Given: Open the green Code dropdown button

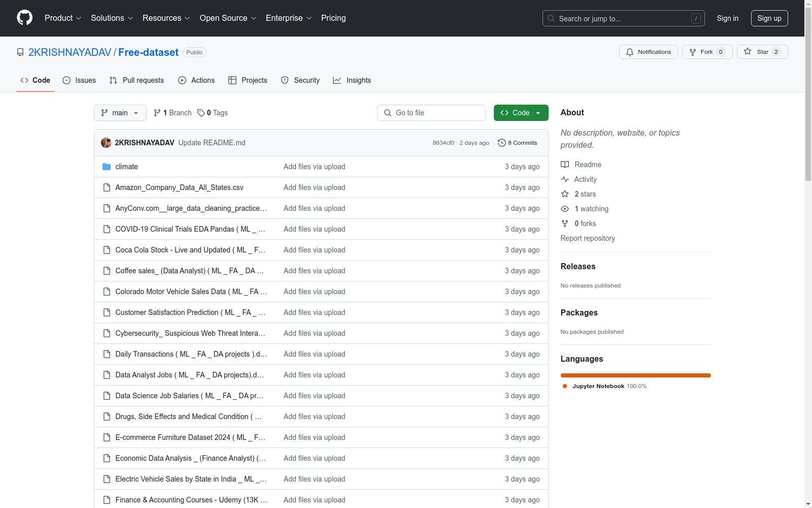Looking at the screenshot, I should [x=521, y=113].
